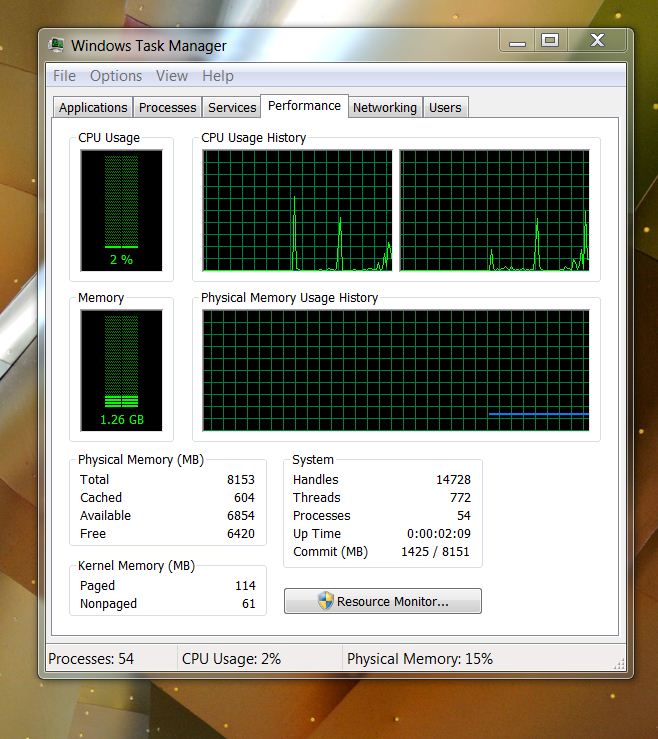Click the Free memory value 6420
Screen dimensions: 658x739
click(240, 534)
